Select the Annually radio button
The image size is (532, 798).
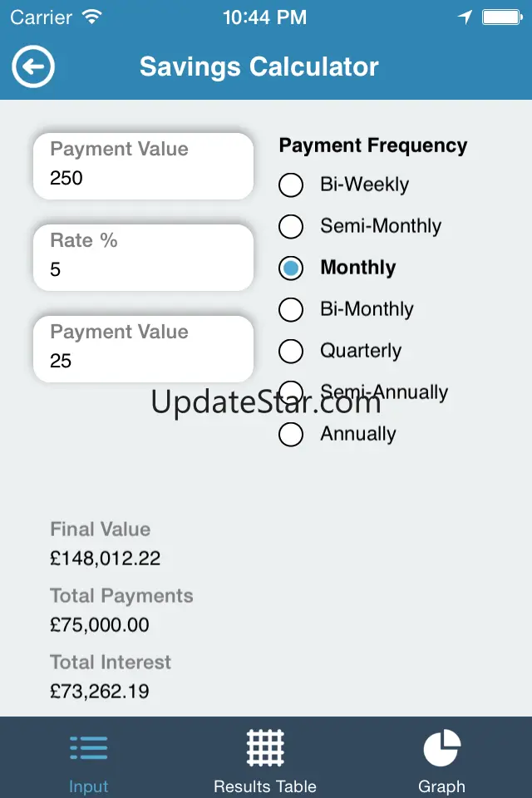tap(291, 434)
